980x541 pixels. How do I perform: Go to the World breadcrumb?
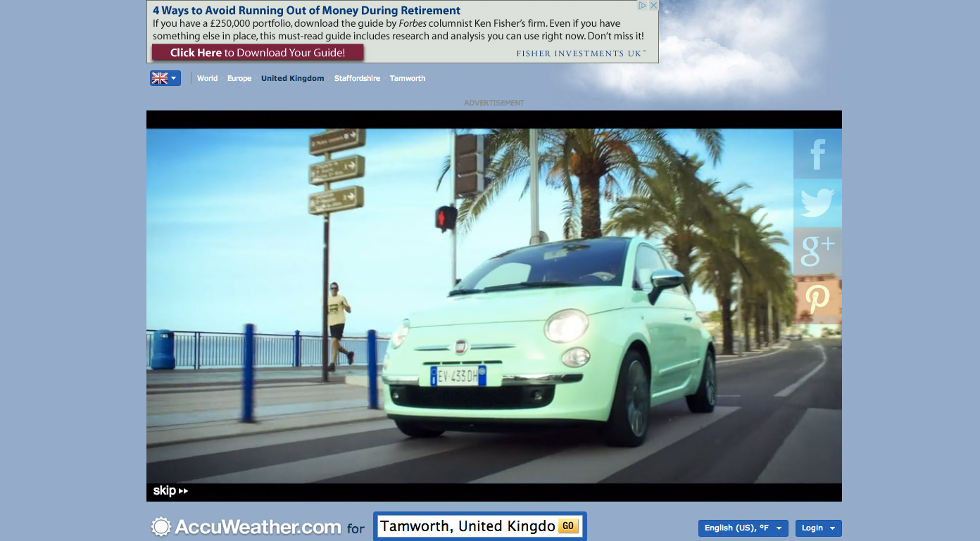click(x=207, y=78)
